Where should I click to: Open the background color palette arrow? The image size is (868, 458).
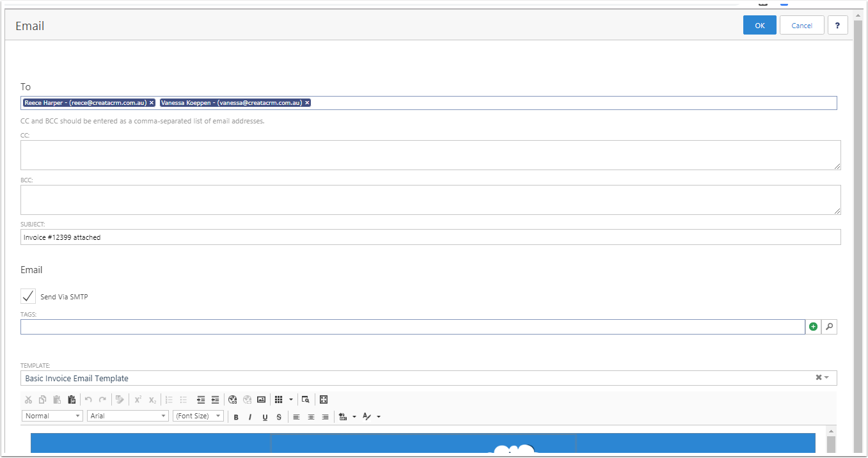(354, 417)
